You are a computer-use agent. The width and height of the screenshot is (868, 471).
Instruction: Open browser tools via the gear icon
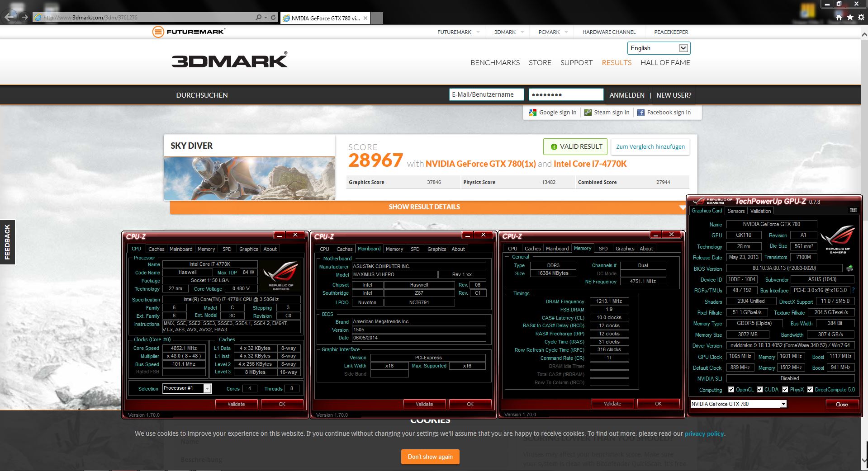(861, 17)
